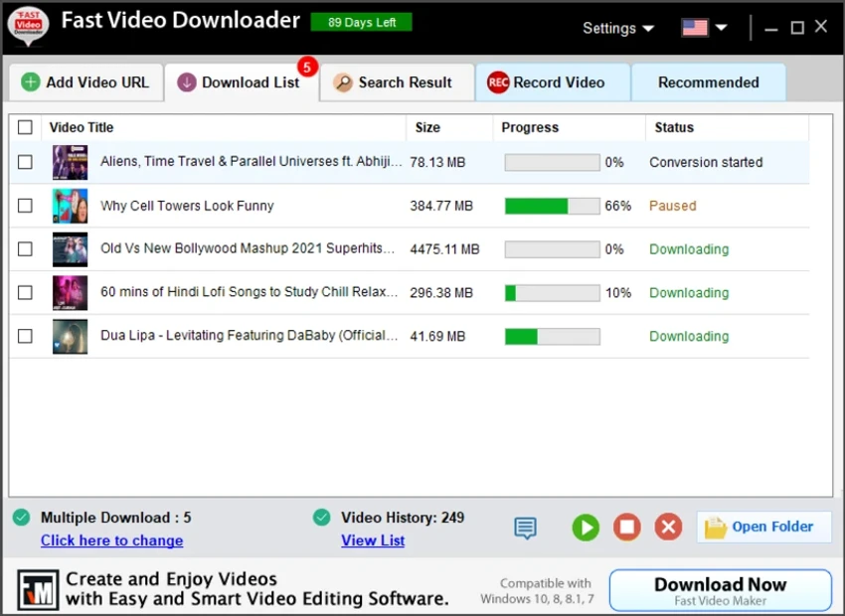Click the Status column header
845x616 pixels.
[674, 127]
